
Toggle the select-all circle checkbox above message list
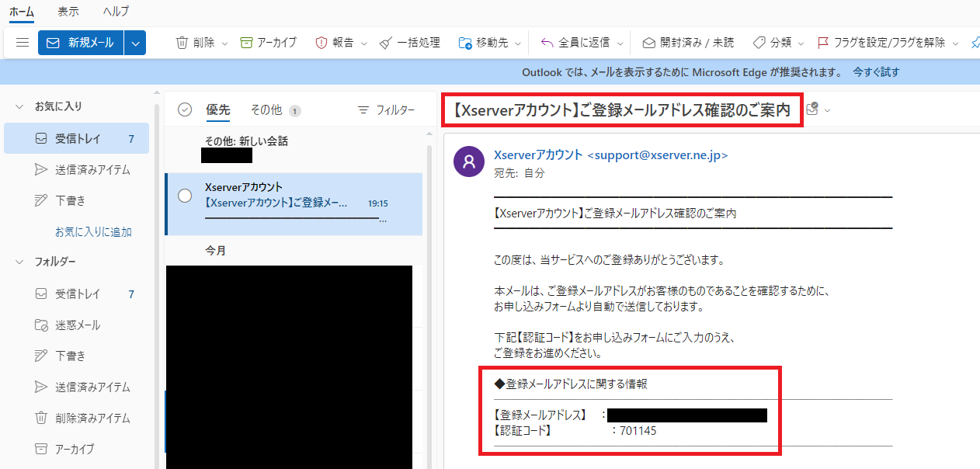point(185,109)
